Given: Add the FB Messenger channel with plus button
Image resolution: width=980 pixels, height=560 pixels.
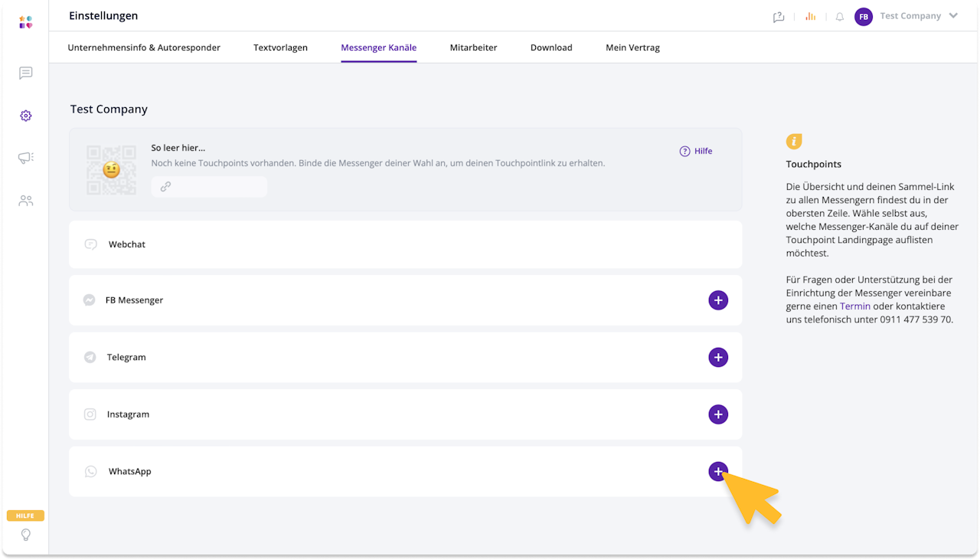Looking at the screenshot, I should point(718,300).
